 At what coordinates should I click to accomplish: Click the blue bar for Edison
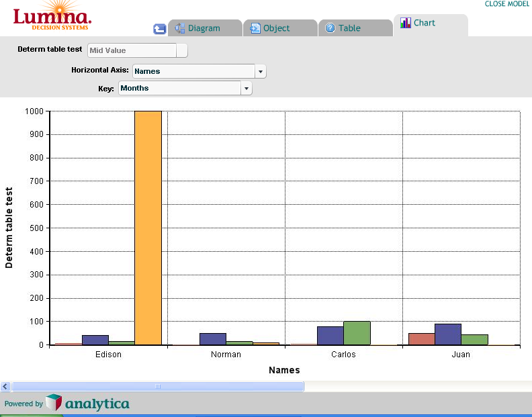(x=95, y=340)
